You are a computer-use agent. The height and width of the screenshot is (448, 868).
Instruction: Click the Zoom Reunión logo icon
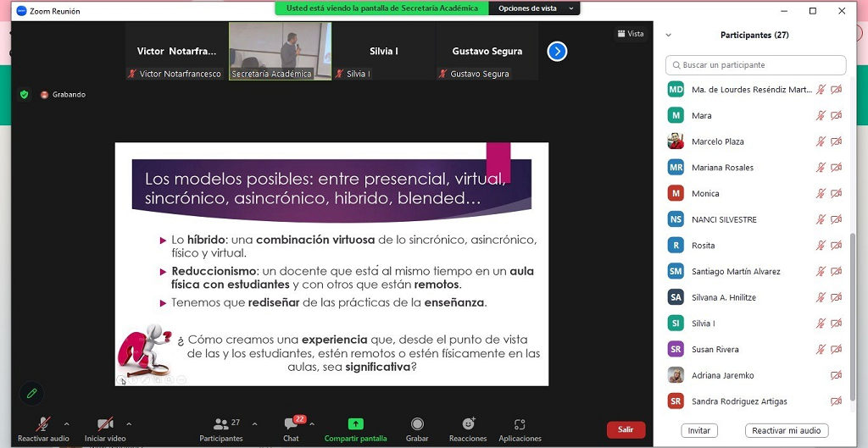pos(21,10)
